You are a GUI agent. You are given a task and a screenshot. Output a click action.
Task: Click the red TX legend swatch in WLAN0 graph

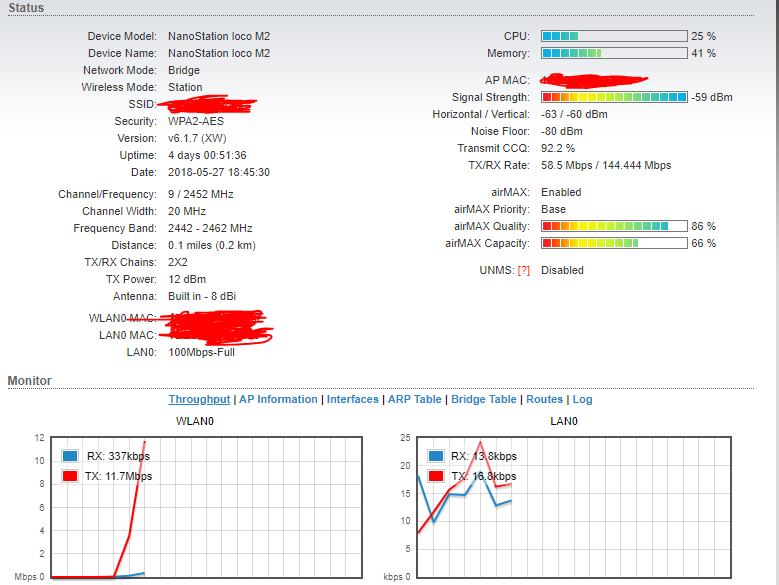[70, 476]
